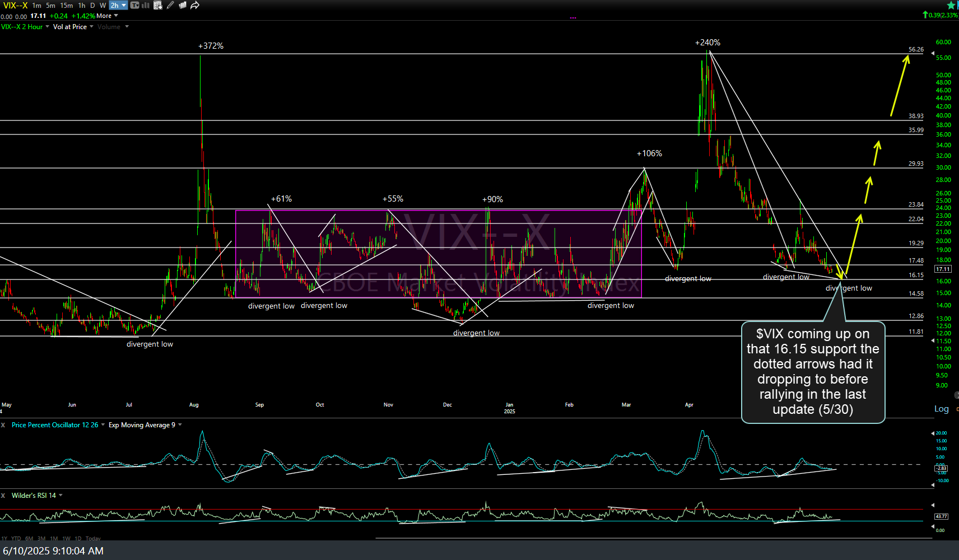Click the Wilder's RSI 14 label

[x=35, y=495]
